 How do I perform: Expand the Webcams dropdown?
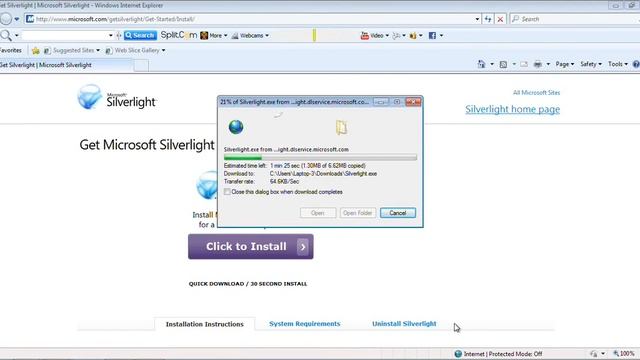click(267, 36)
